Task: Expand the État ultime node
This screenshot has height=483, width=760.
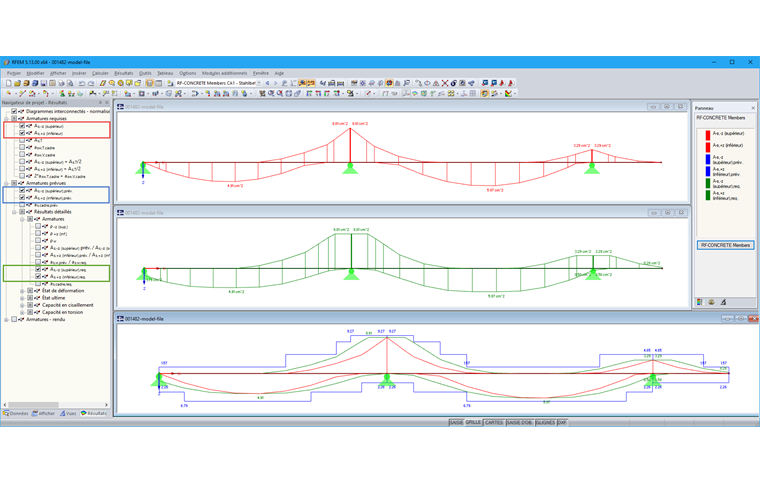Action: pos(22,298)
